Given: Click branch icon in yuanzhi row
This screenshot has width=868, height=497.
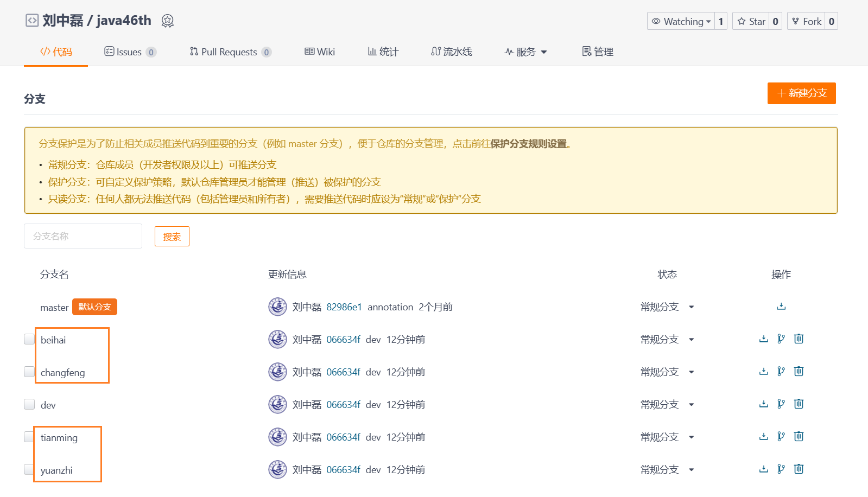Looking at the screenshot, I should pyautogui.click(x=781, y=469).
